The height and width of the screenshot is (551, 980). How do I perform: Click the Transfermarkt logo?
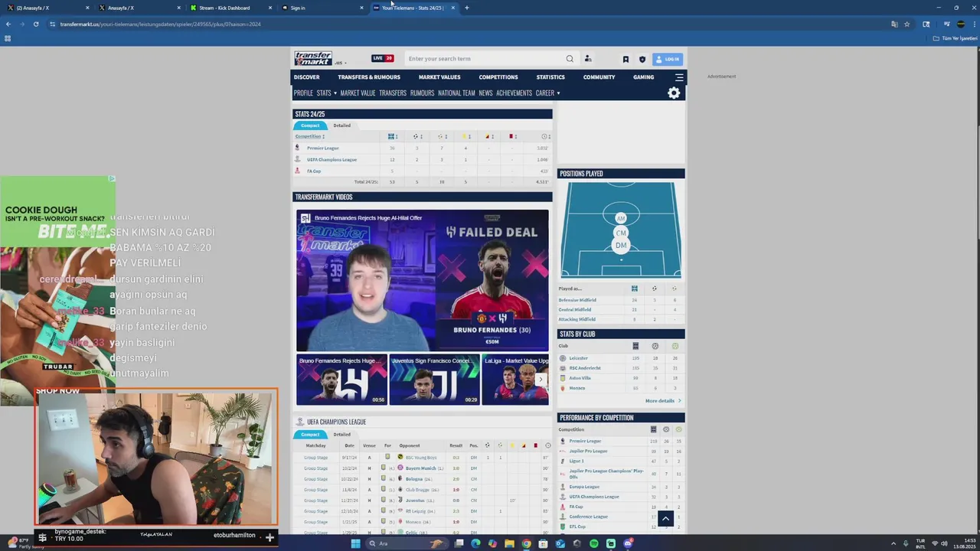313,58
